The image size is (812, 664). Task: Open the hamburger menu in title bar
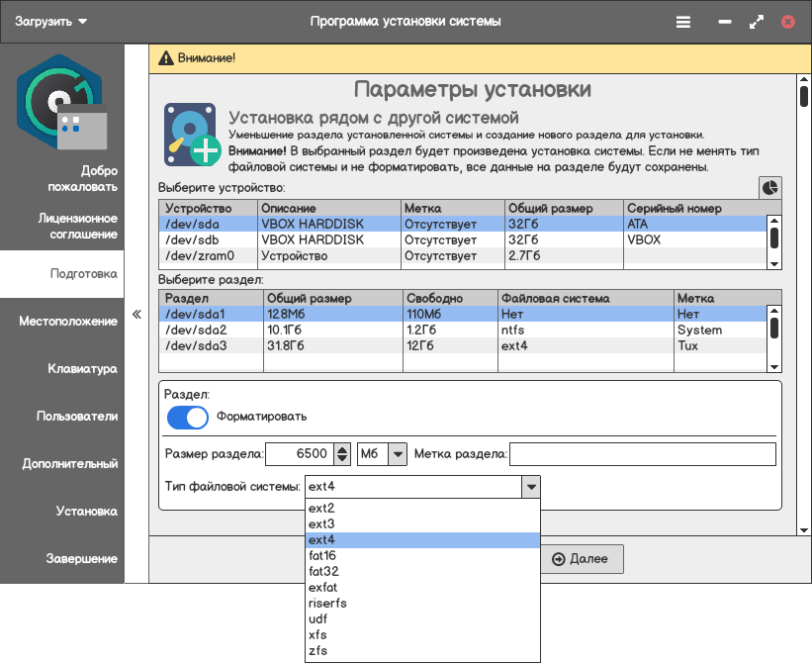683,22
